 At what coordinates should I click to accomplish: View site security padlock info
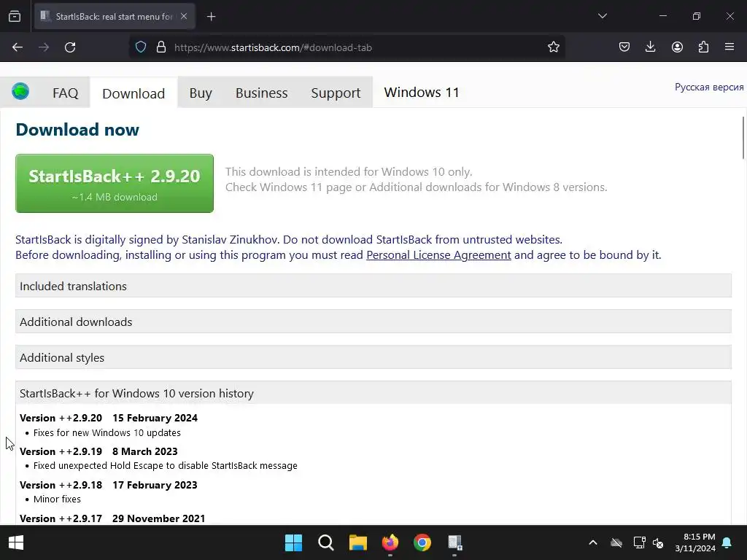coord(161,47)
